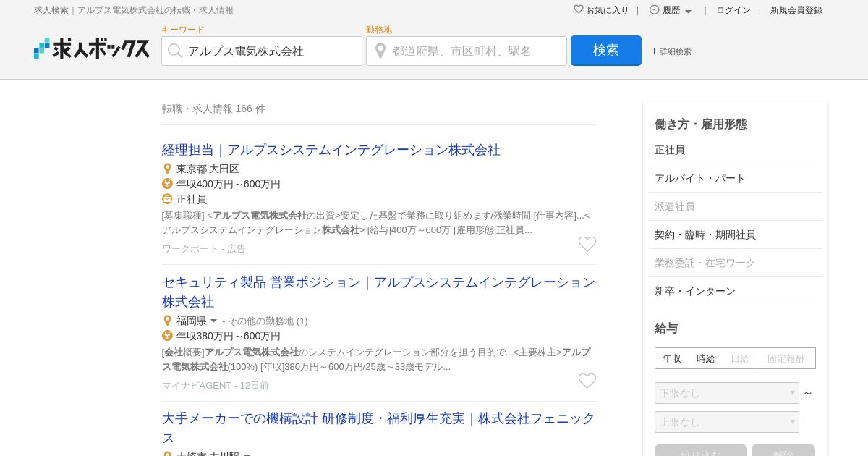The image size is (868, 456).
Task: Favorite the 経理担当 job with heart icon
Action: pyautogui.click(x=587, y=244)
